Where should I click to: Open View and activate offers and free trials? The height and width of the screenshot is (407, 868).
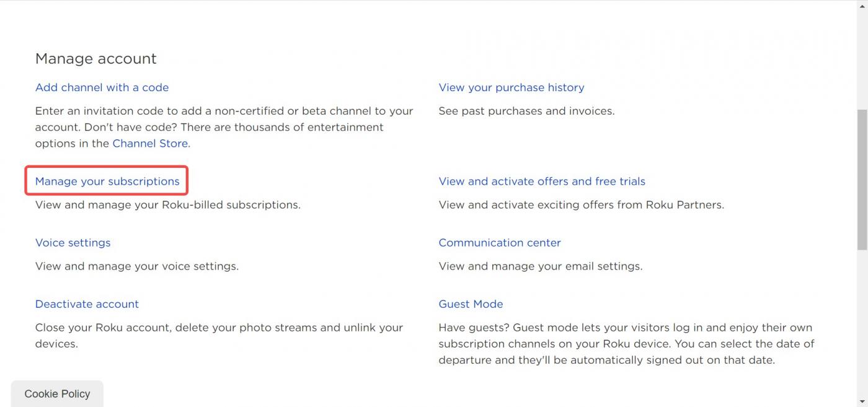coord(542,181)
